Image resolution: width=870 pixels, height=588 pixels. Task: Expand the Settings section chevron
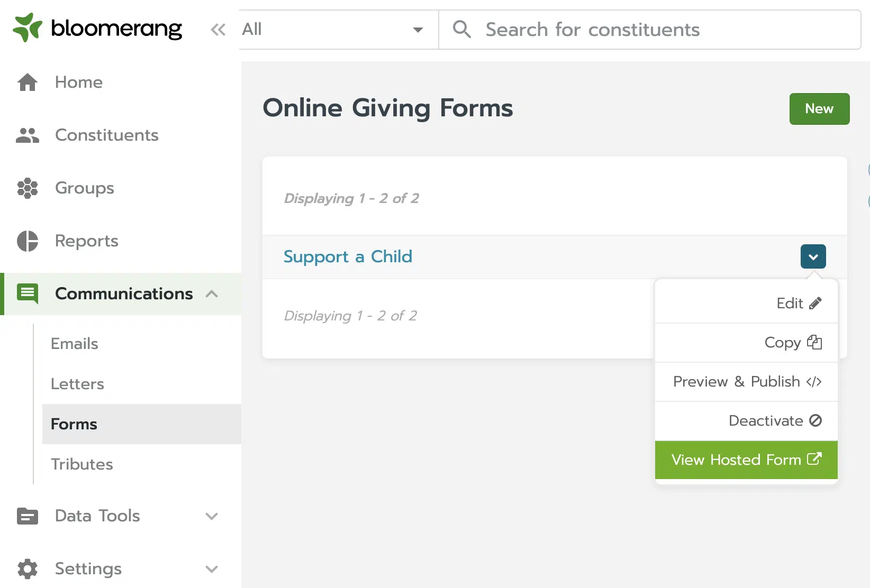(x=212, y=569)
